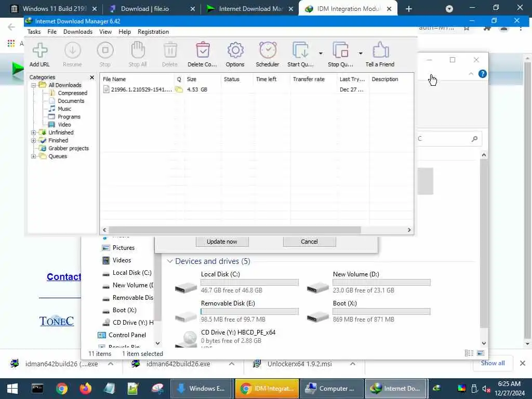Screen dimensions: 532x399
Task: Open Removable Disk (E:) drive tile
Action: point(237,312)
